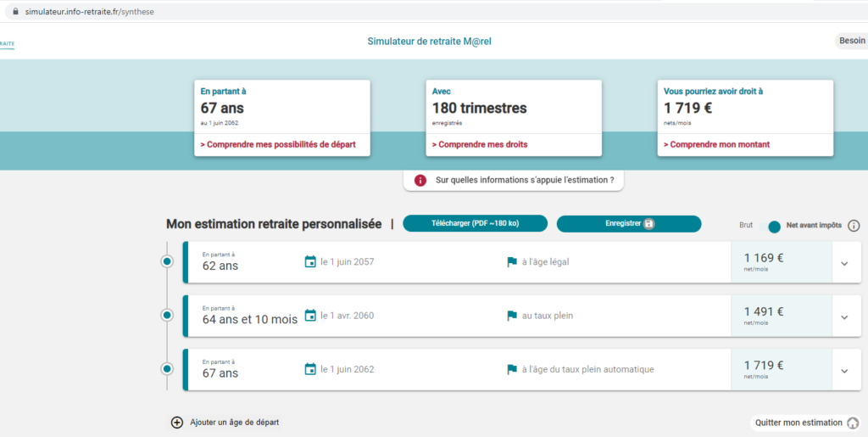
Task: Expand the 62 ans row details chevron
Action: (844, 264)
